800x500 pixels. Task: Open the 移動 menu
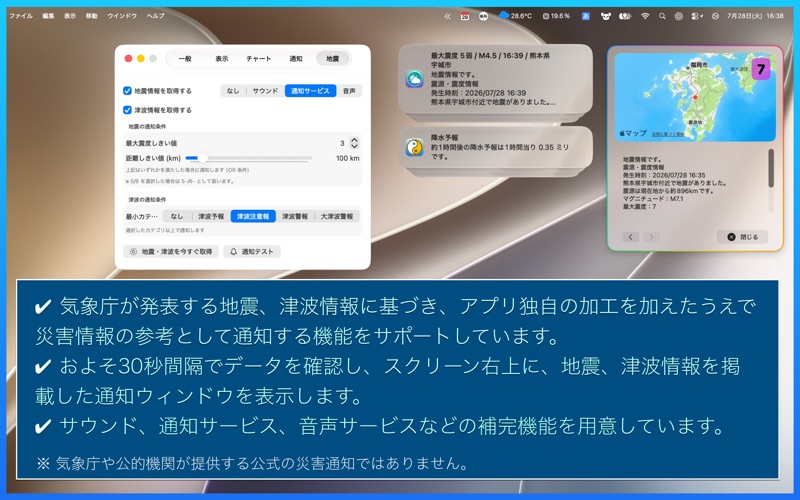coord(92,16)
